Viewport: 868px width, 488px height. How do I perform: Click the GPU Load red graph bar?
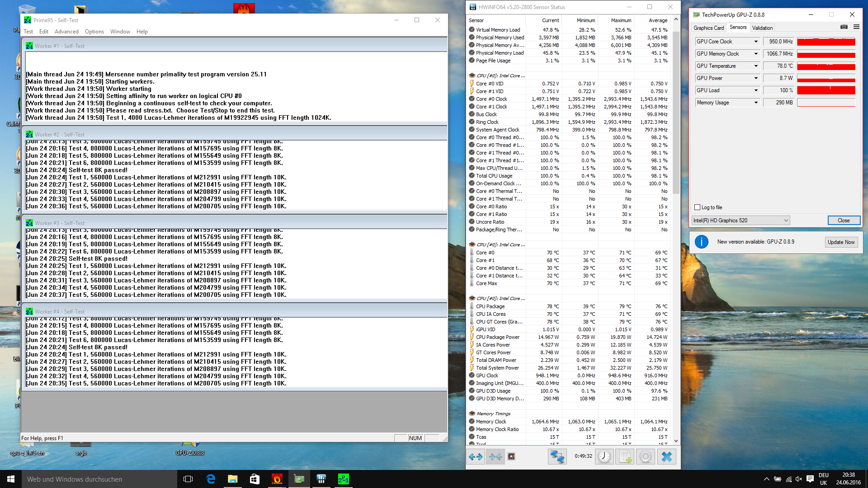(826, 90)
